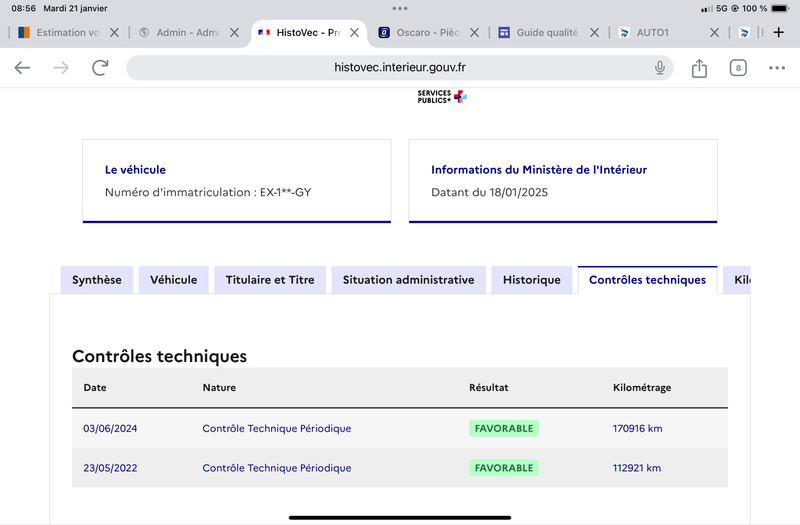
Task: Close the HistoVec tab
Action: [x=354, y=33]
